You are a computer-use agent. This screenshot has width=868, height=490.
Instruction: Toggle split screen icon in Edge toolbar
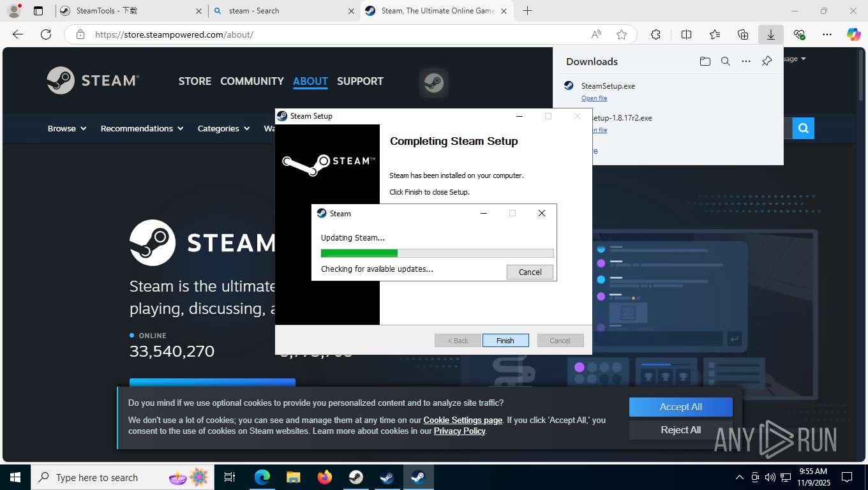(x=686, y=34)
